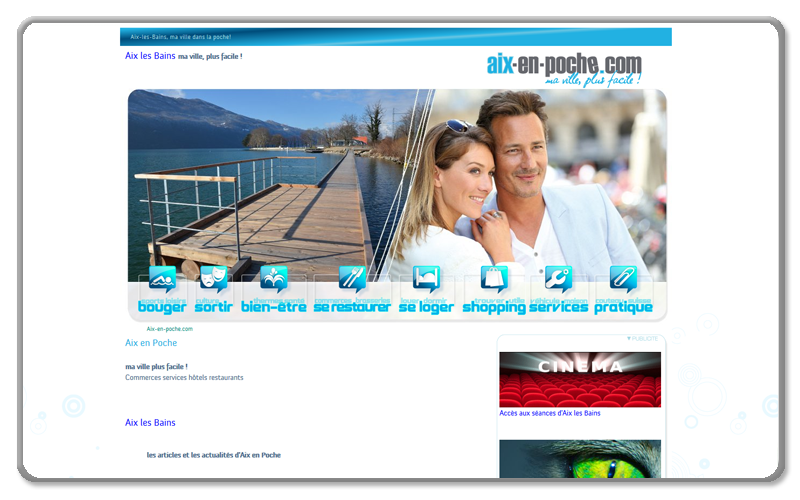Viewport: 800px width, 500px height.
Task: Open the Cinema banner image
Action: pyautogui.click(x=580, y=379)
